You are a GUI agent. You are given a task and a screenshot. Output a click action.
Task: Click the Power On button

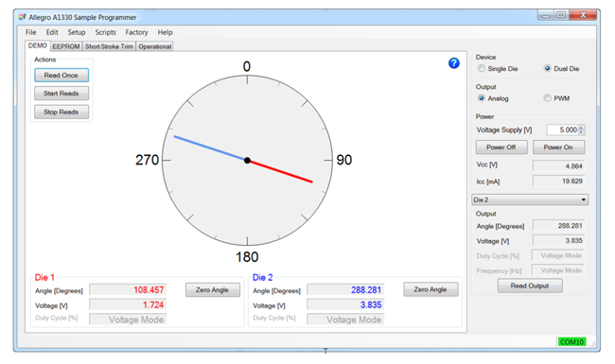tap(558, 147)
